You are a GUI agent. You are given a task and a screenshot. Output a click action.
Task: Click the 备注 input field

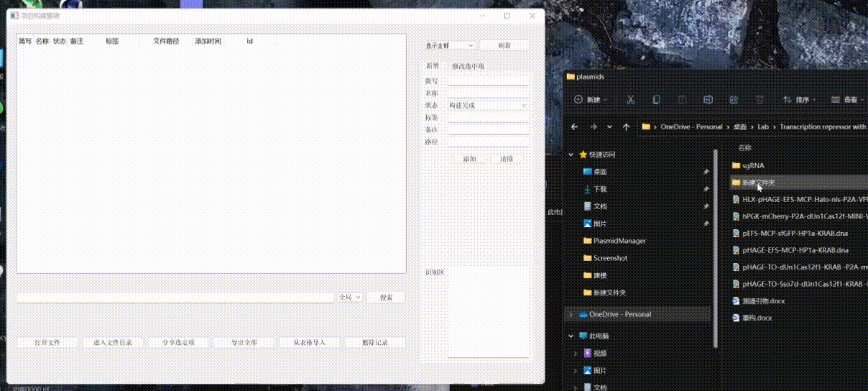tap(488, 129)
